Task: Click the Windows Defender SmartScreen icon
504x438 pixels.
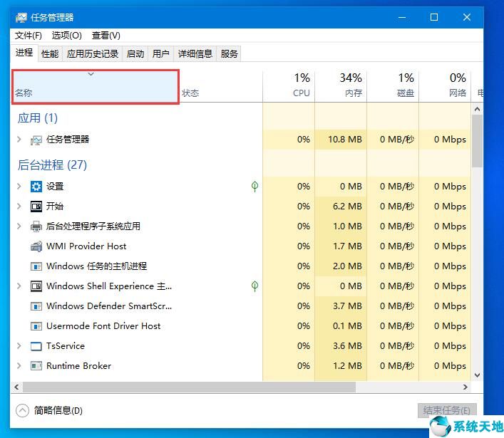Action: (x=36, y=306)
